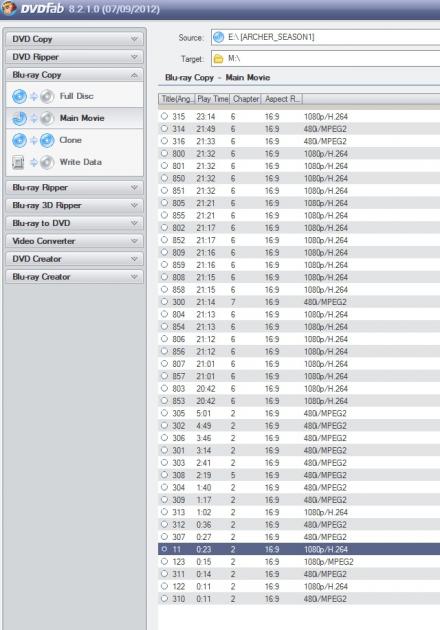Click the DVDFab logo icon in title bar
Viewport: 440px width, 630px height.
click(9, 8)
